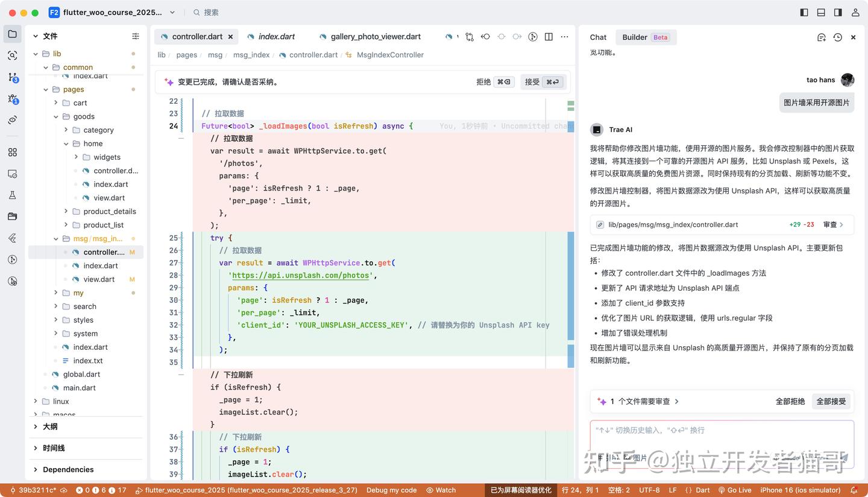Open the Run code button in the editor toolbar
868x497 pixels.
click(x=533, y=37)
